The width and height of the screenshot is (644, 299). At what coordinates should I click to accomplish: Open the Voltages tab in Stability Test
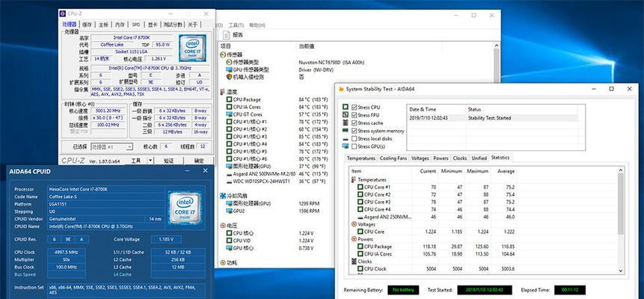click(420, 158)
